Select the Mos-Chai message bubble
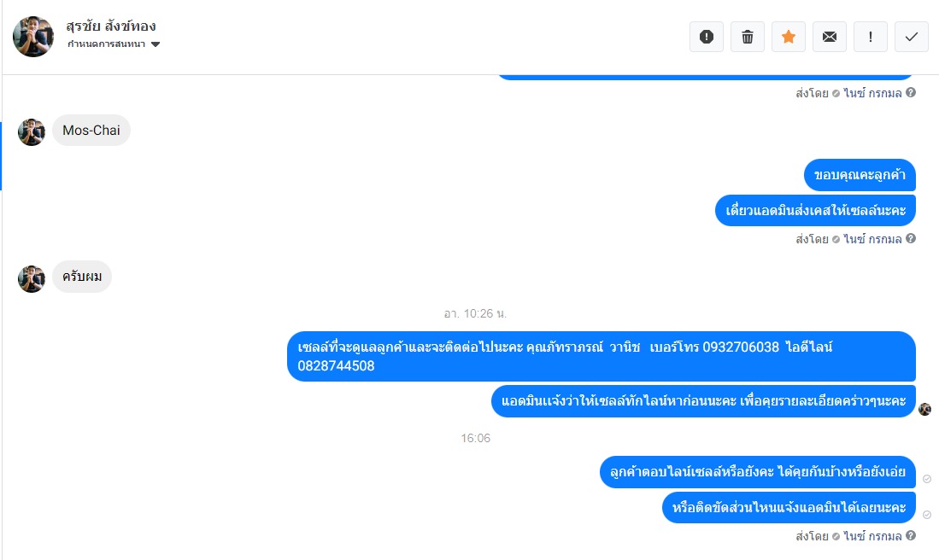The width and height of the screenshot is (939, 560). pyautogui.click(x=91, y=131)
